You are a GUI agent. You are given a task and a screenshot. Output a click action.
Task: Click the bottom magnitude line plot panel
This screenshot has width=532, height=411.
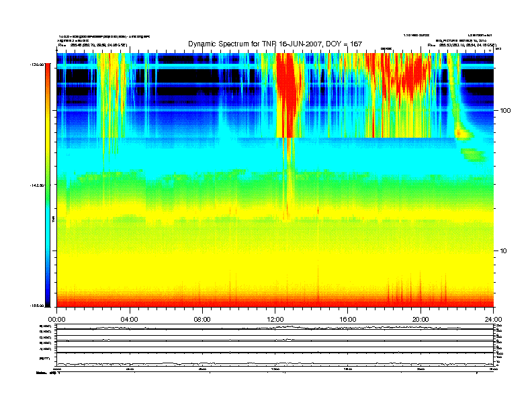point(275,359)
